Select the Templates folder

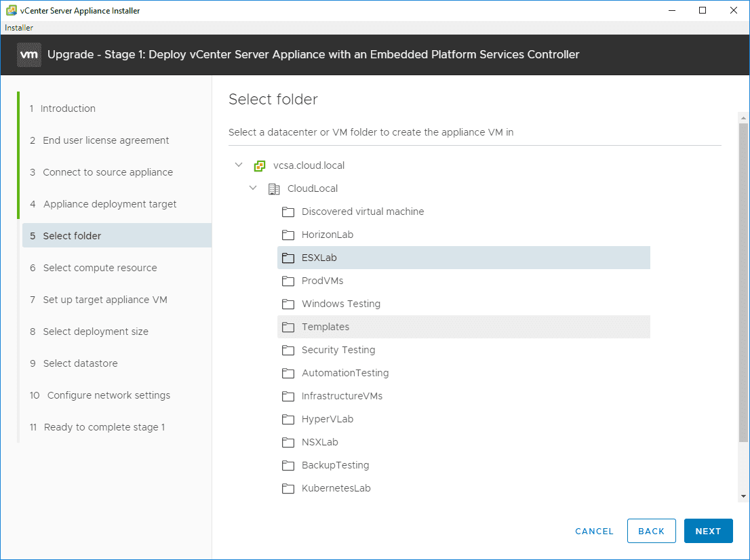point(325,327)
